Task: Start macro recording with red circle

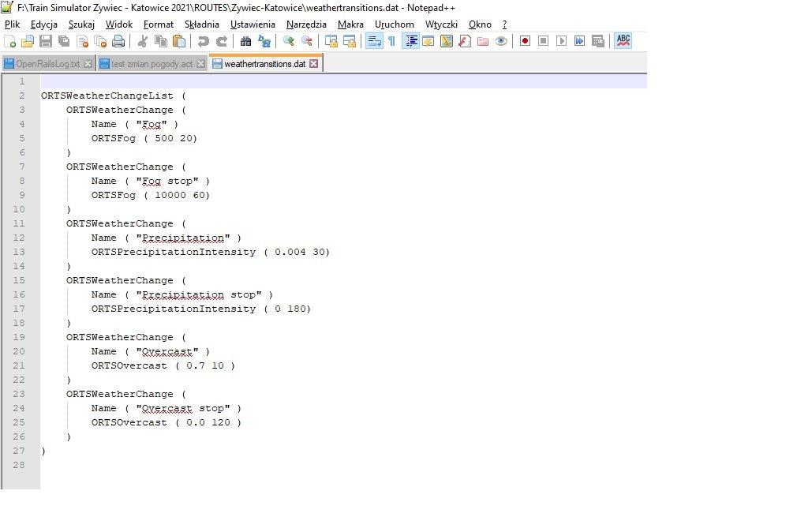Action: click(525, 41)
